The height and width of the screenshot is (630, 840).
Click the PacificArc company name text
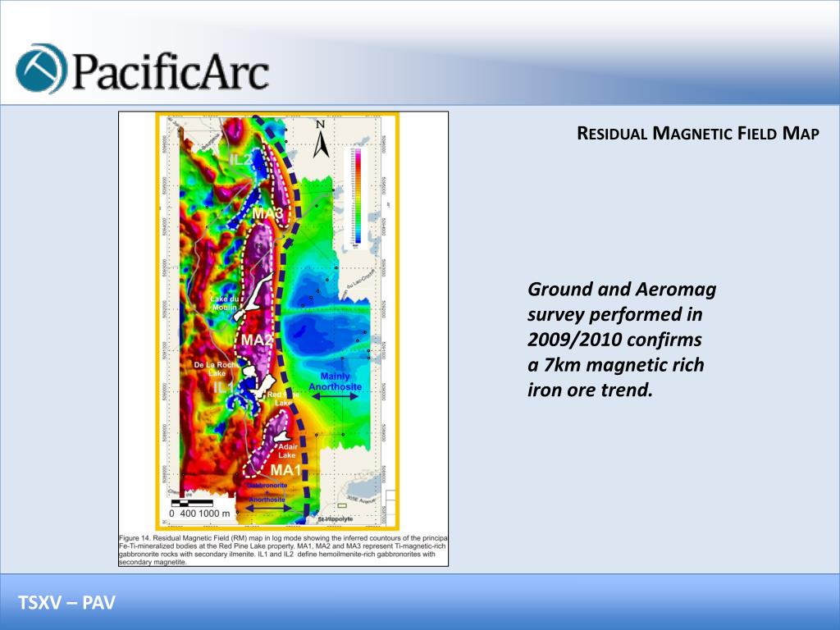[171, 71]
